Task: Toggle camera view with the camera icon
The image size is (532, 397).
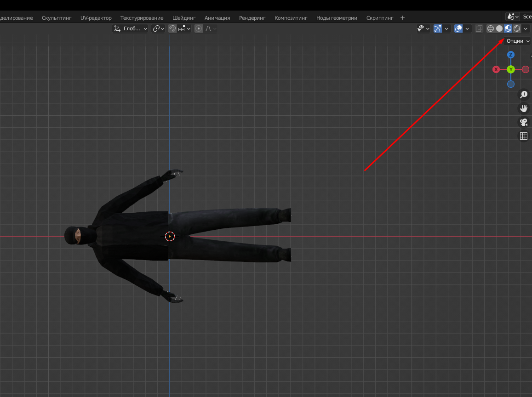Action: click(523, 122)
